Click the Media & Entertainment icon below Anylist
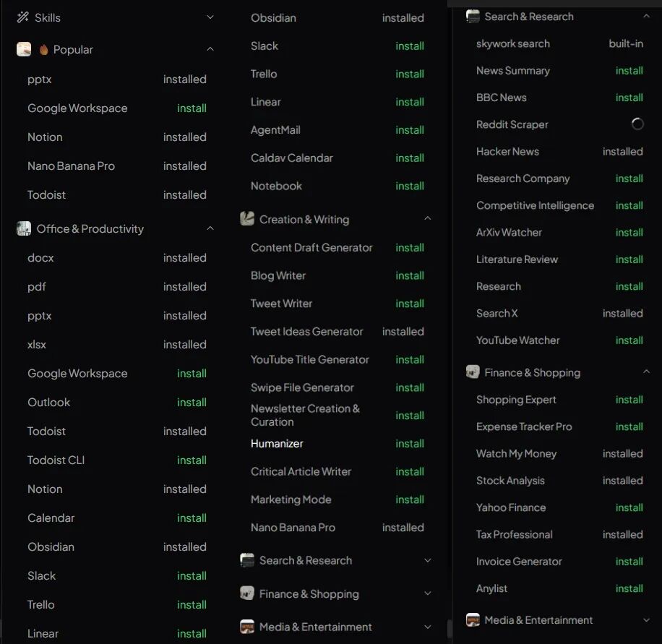 [x=473, y=620]
